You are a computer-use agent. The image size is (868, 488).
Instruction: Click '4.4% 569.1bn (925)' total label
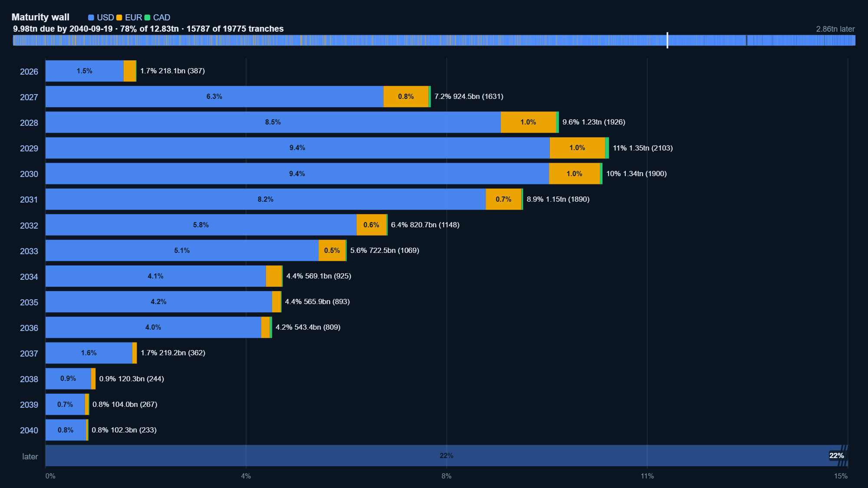click(x=319, y=276)
